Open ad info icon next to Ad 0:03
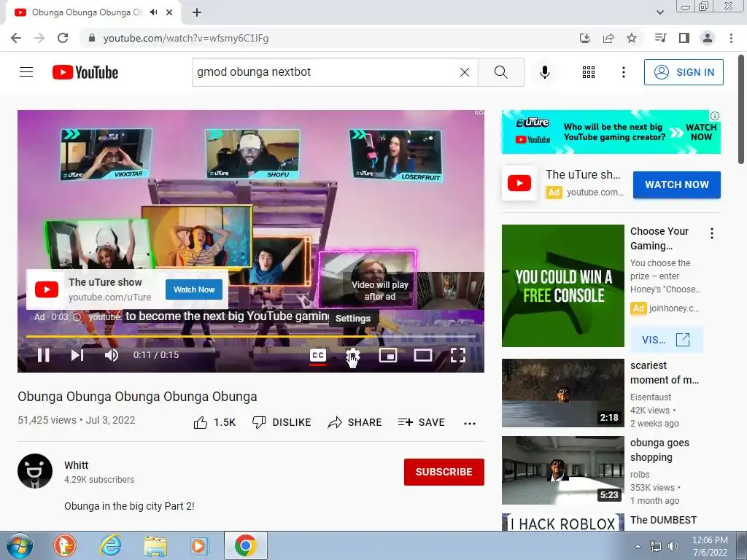Image resolution: width=747 pixels, height=560 pixels. tap(77, 317)
